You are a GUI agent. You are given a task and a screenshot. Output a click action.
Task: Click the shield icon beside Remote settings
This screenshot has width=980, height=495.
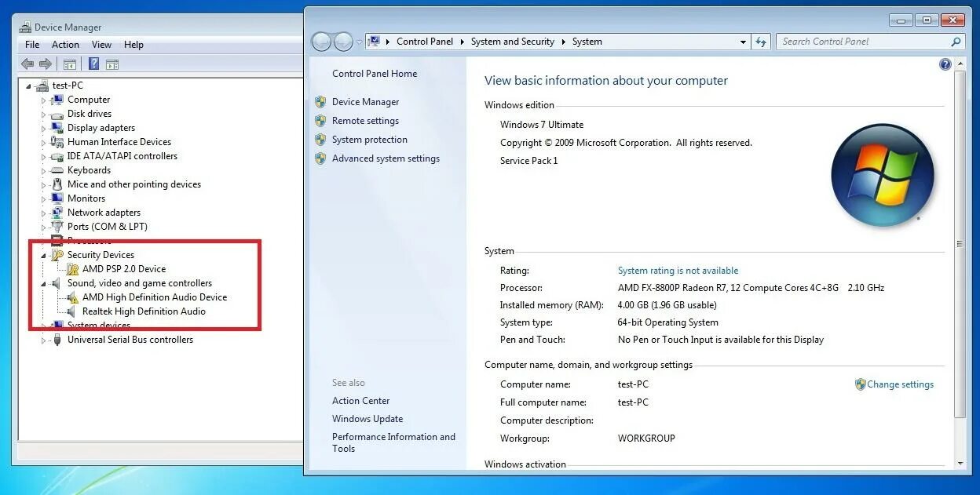coord(320,121)
